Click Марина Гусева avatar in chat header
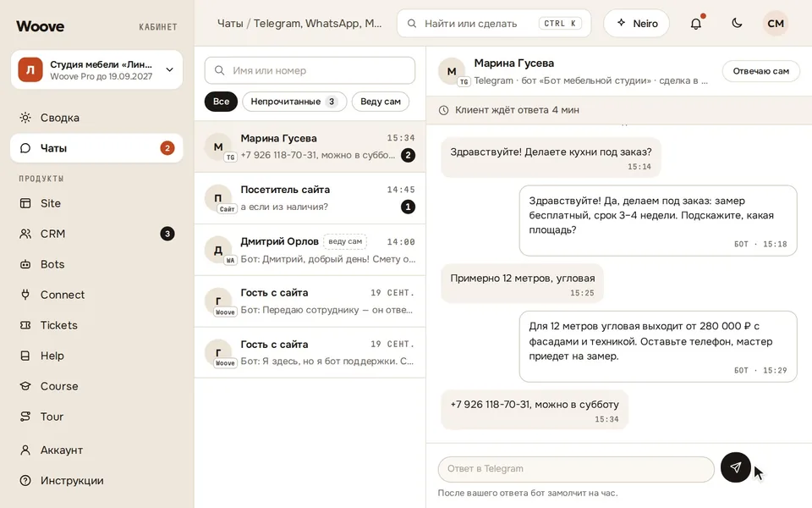 coord(452,71)
